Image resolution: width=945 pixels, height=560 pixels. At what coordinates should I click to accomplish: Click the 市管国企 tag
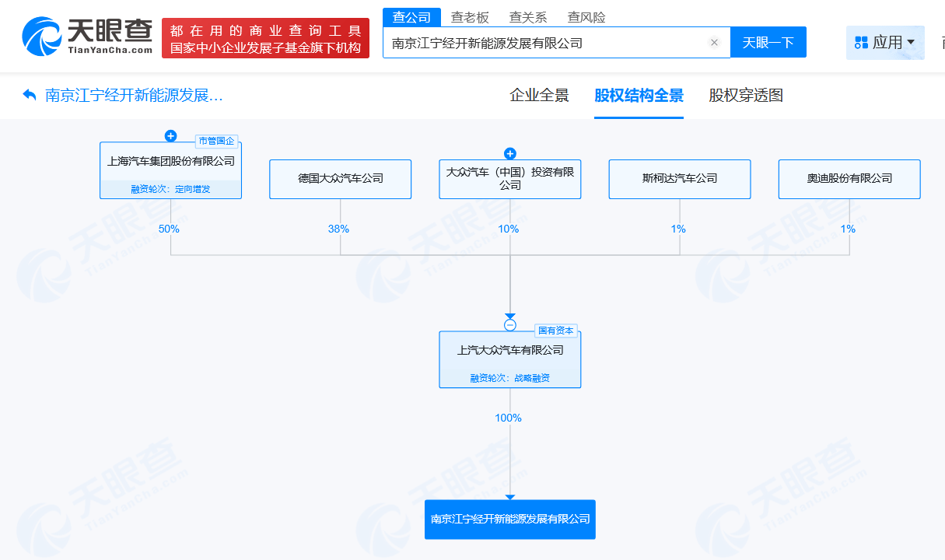216,142
